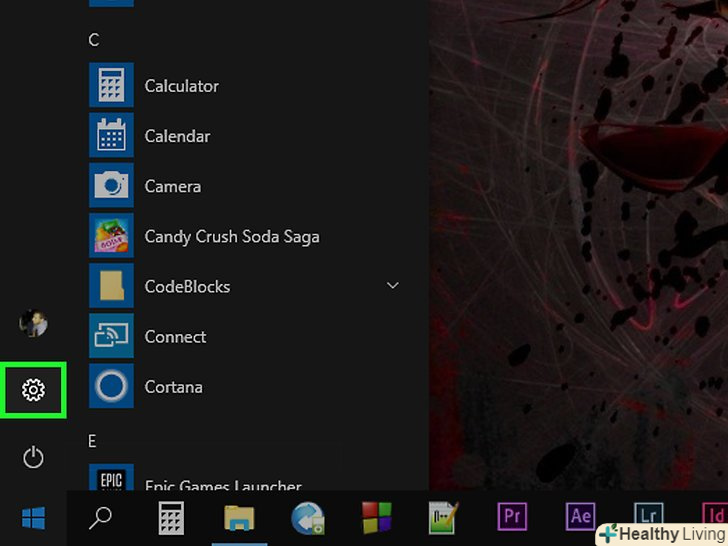Launch the Connect app

(x=175, y=337)
